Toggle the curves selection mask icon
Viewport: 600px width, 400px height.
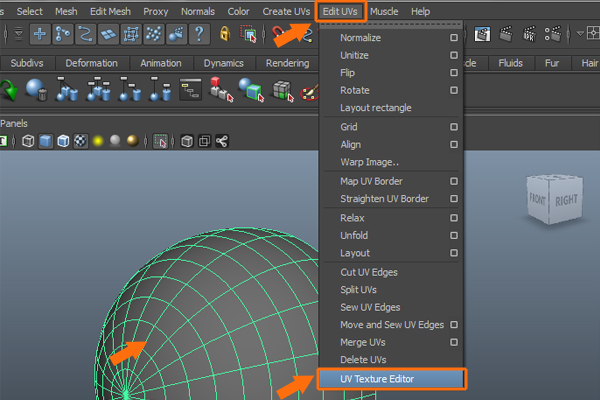tap(87, 34)
